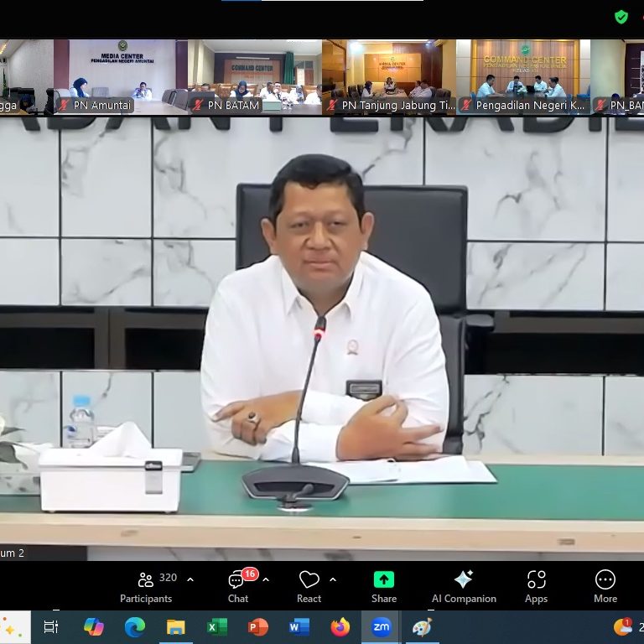Expand the Chat options arrow
Image resolution: width=644 pixels, height=644 pixels.
pyautogui.click(x=266, y=579)
